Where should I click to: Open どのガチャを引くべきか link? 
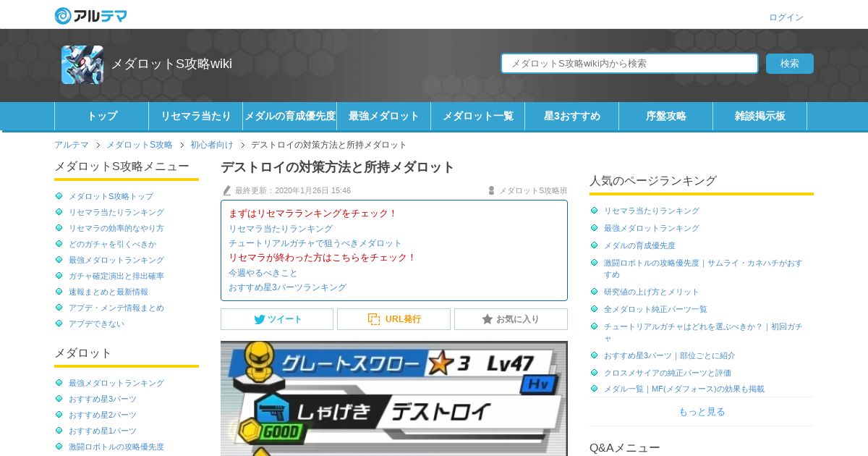coord(112,244)
